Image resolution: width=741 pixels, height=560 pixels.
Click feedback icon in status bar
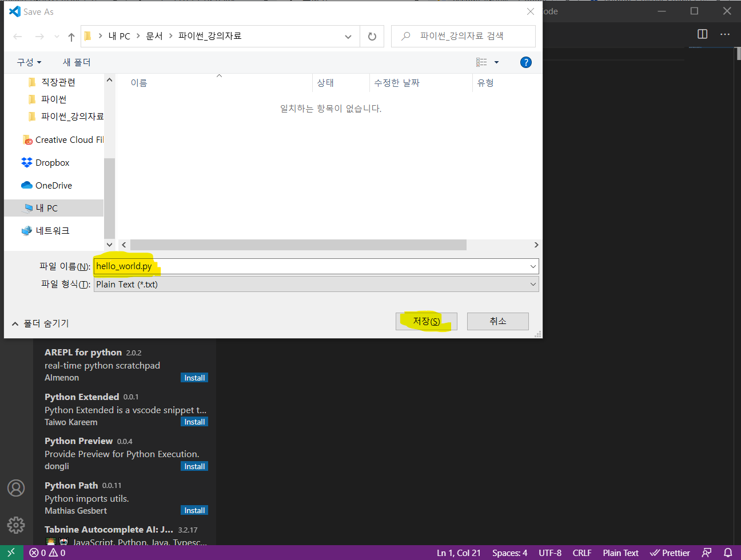click(707, 553)
